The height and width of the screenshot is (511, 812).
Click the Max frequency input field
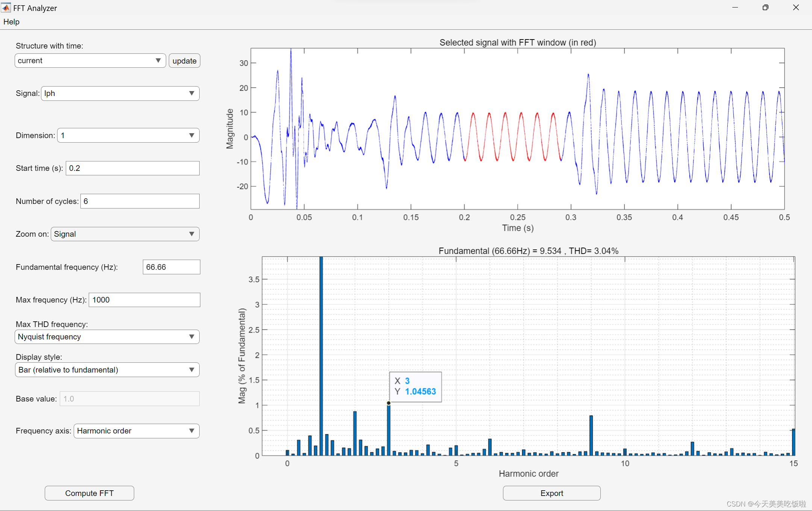pyautogui.click(x=144, y=300)
